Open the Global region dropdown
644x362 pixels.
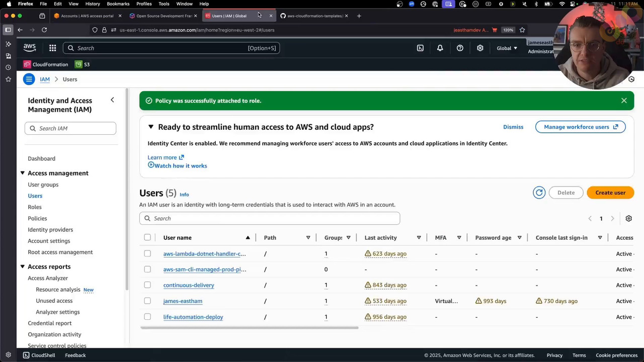[507, 48]
